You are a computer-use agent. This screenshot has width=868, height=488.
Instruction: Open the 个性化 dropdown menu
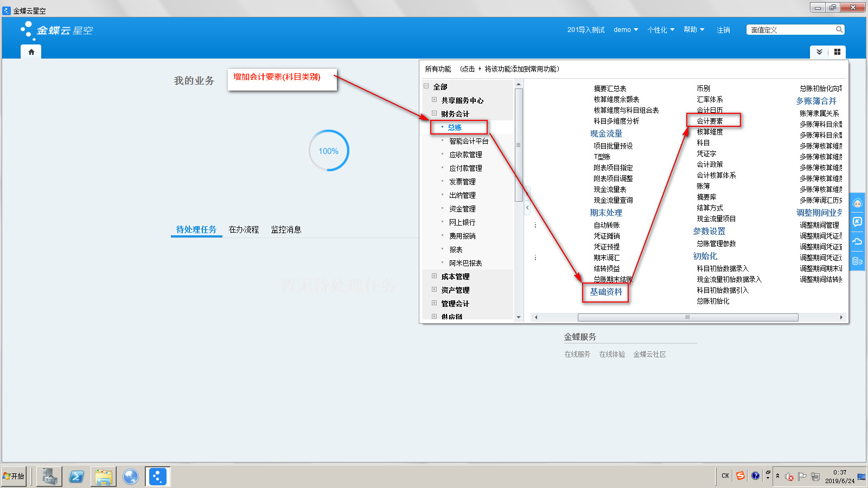click(661, 30)
